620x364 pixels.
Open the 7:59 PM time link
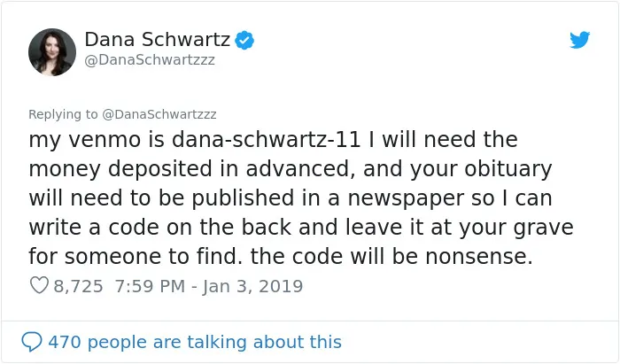pos(150,286)
